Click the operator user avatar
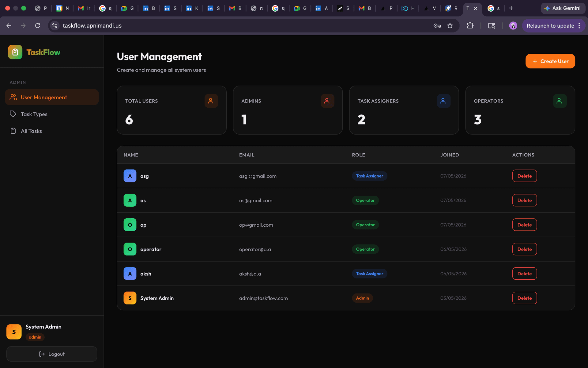Viewport: 588px width, 368px height. click(130, 249)
